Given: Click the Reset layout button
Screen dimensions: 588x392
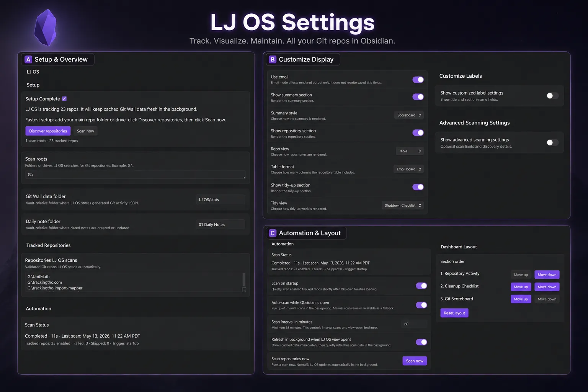Looking at the screenshot, I should coord(454,313).
